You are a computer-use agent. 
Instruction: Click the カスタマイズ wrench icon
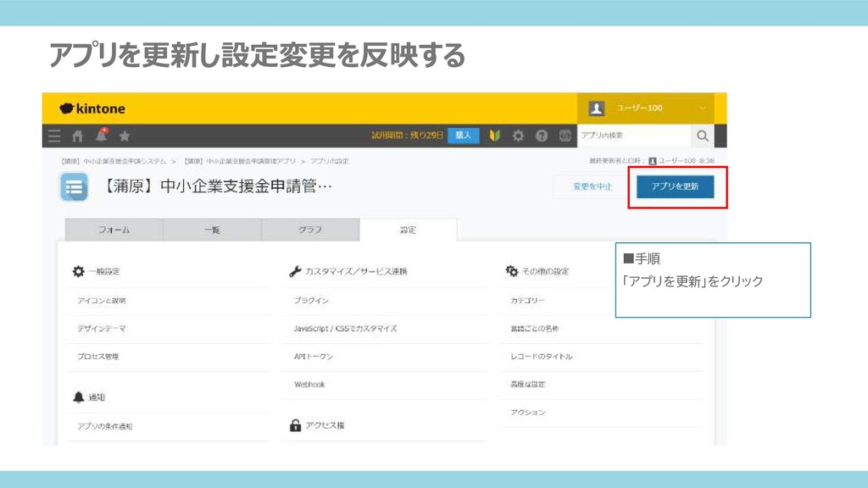[x=295, y=271]
